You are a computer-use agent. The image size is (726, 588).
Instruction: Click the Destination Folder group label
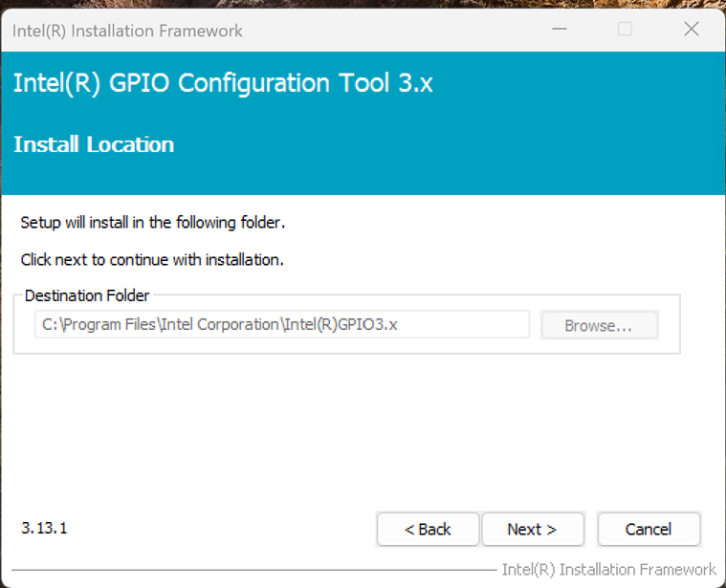point(87,295)
